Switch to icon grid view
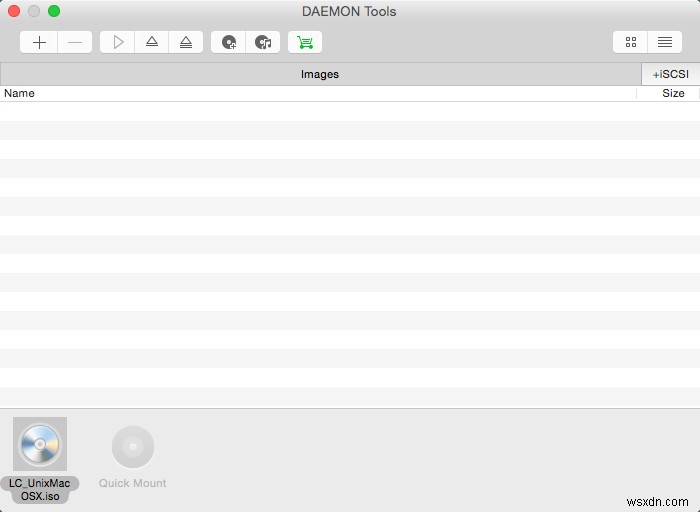Viewport: 700px width, 512px height. point(630,42)
